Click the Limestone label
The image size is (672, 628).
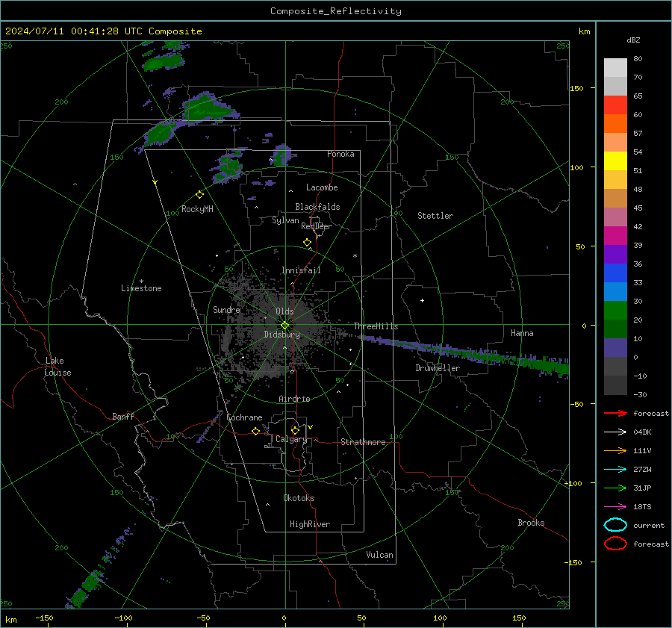141,288
